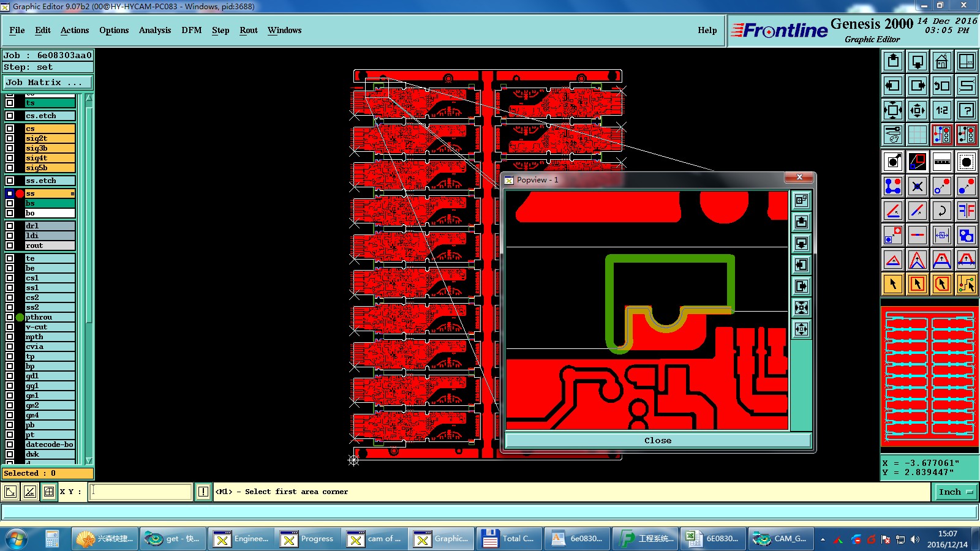Screen dimensions: 980x551
Task: Toggle checkbox for drl layer
Action: [x=10, y=226]
